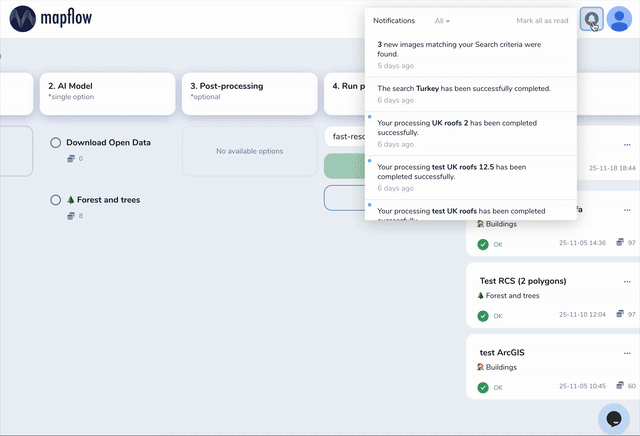Click Mark all as read
This screenshot has height=436, width=640.
pyautogui.click(x=542, y=20)
